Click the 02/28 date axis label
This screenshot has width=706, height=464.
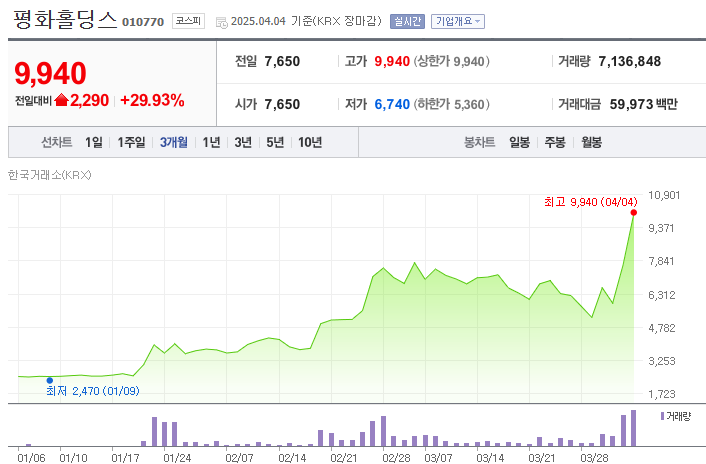(x=396, y=458)
